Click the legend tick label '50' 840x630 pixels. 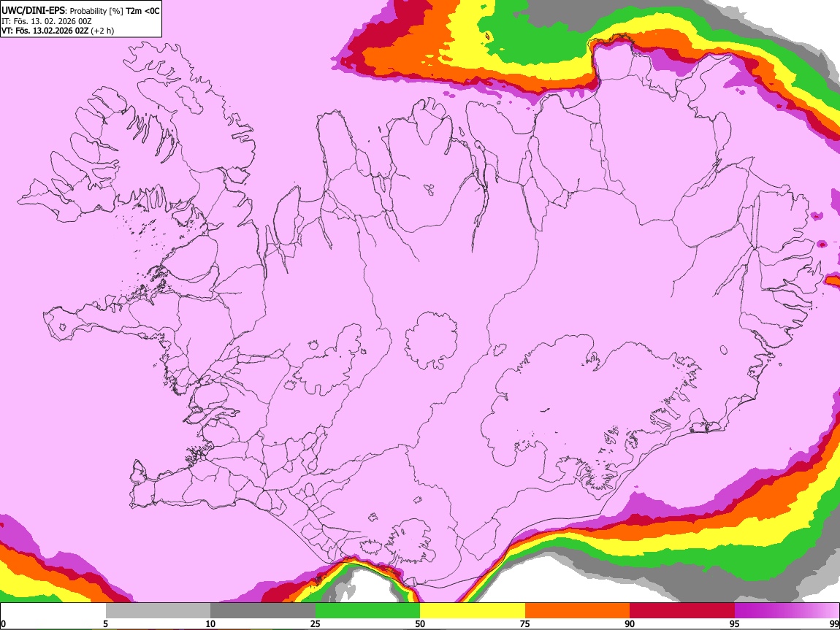[x=420, y=624]
